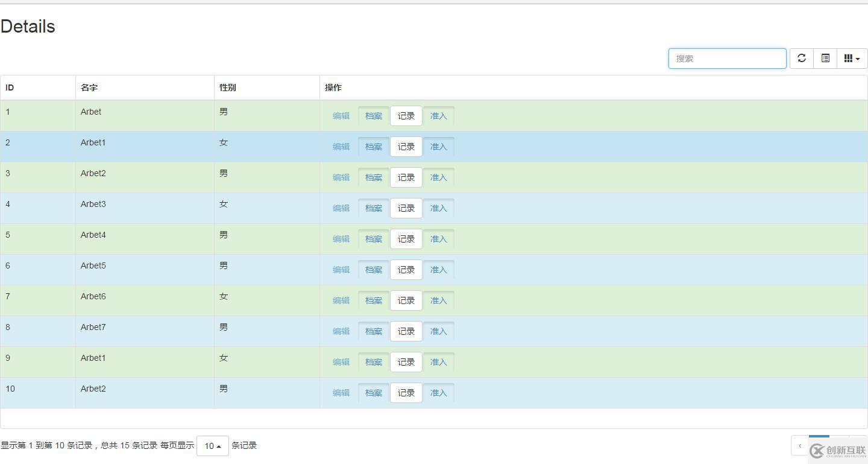Click 记录 in row ID 9
The image size is (868, 464).
point(406,362)
